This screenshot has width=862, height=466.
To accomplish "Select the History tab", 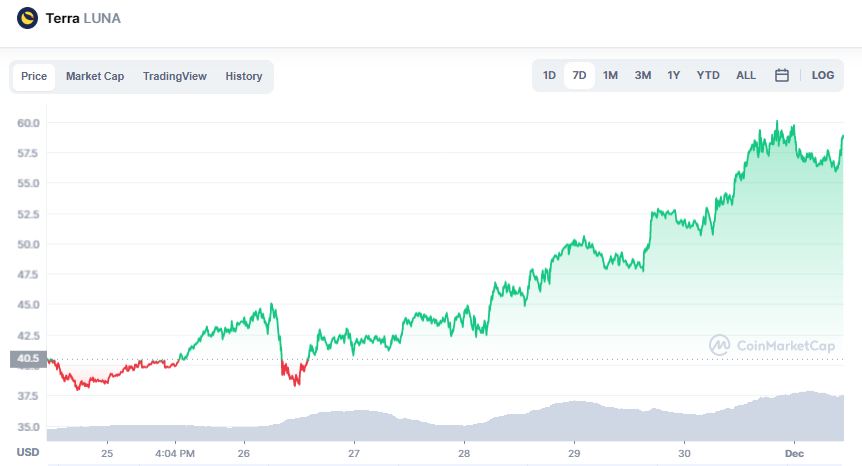I will 244,76.
